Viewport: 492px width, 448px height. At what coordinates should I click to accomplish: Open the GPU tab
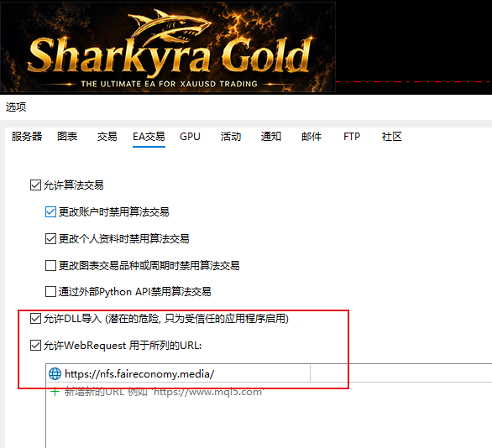[x=190, y=137]
